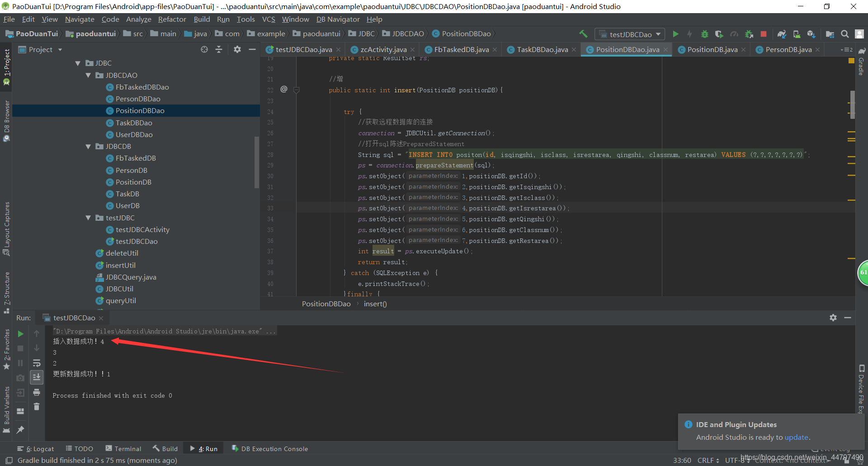Toggle scroll to end in the Run console
868x466 pixels.
point(37,377)
